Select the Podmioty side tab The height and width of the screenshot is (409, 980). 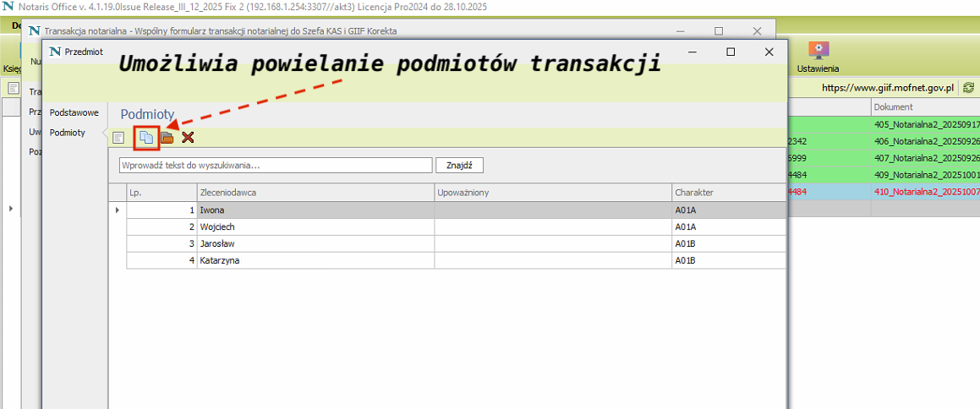68,133
